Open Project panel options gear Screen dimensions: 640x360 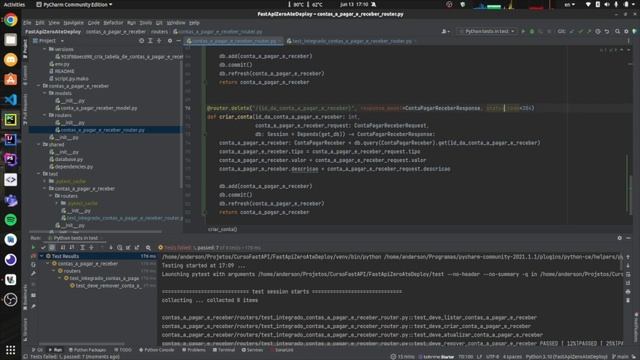tap(170, 41)
